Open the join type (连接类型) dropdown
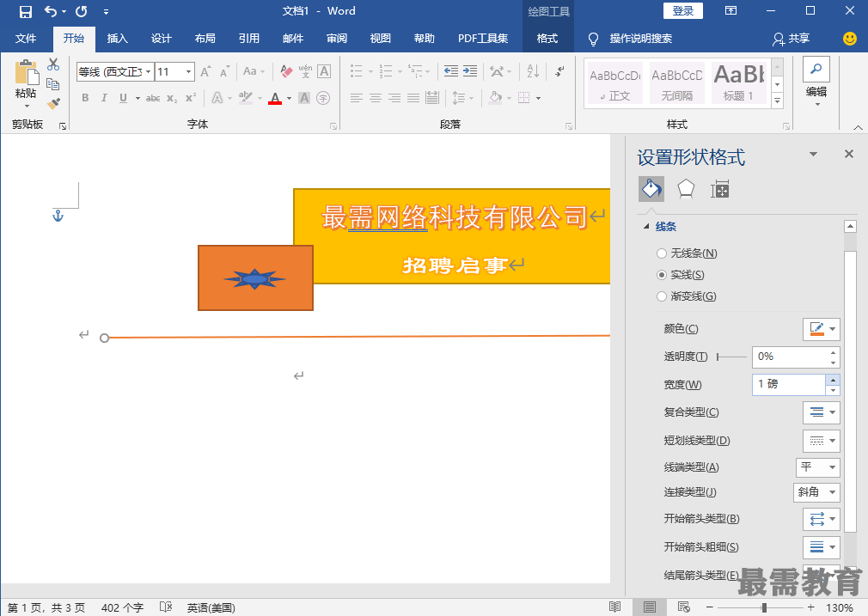 (x=816, y=492)
